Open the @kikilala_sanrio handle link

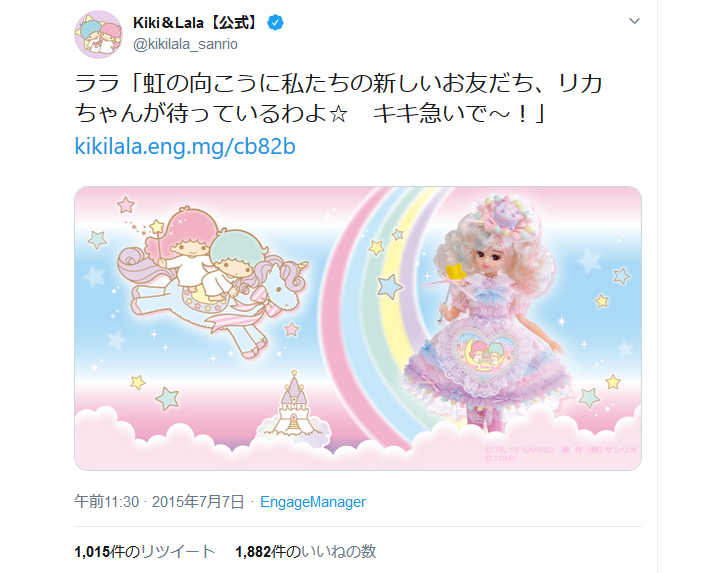(185, 44)
